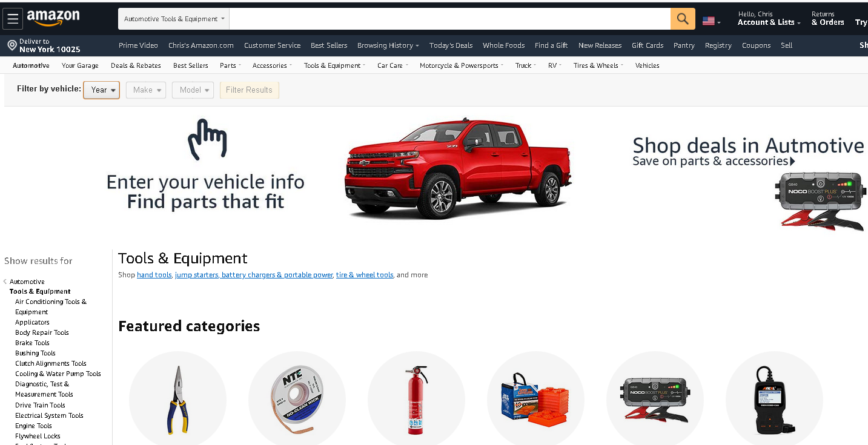868x445 pixels.
Task: Choose the NOCO jump starter category circle
Action: click(655, 400)
